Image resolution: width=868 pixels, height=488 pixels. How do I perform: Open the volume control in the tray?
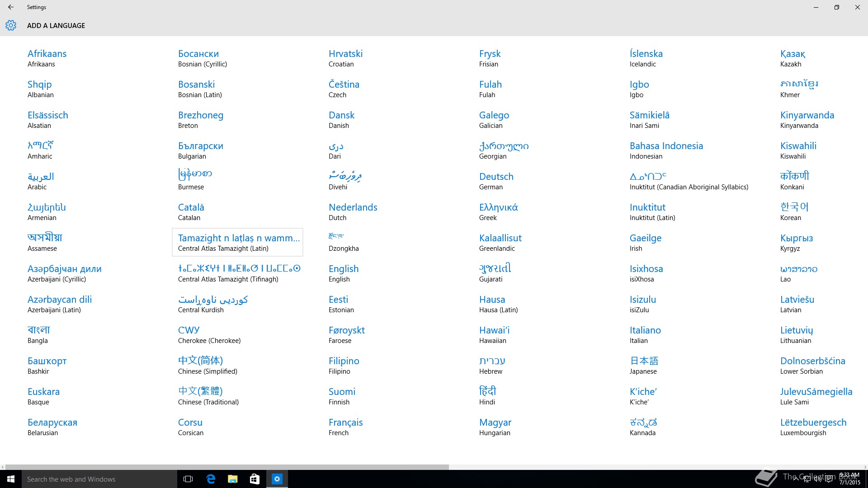coord(817,479)
